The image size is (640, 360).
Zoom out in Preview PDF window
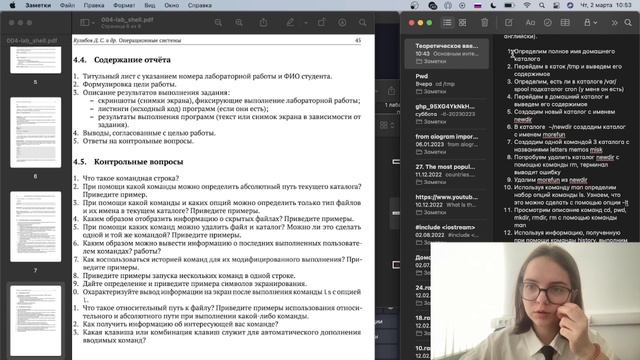pos(218,23)
